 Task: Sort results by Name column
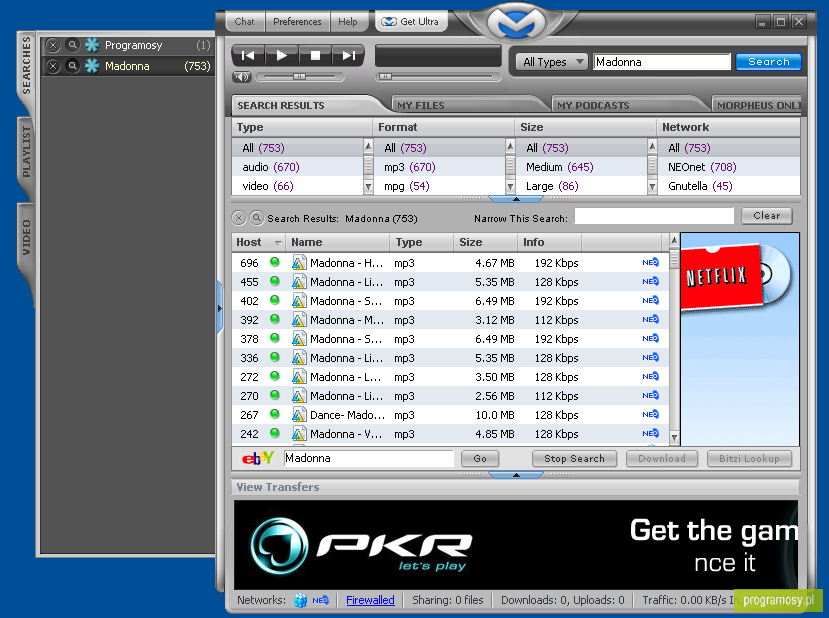pyautogui.click(x=338, y=242)
